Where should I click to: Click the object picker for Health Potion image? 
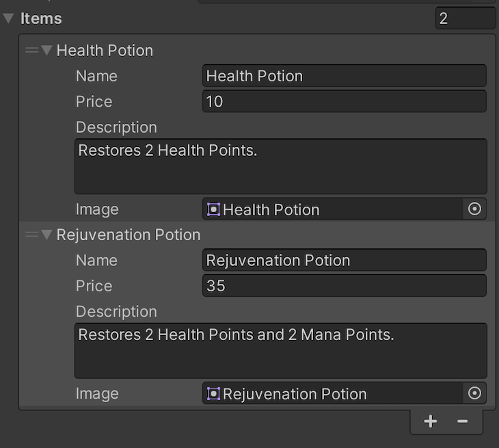[474, 209]
